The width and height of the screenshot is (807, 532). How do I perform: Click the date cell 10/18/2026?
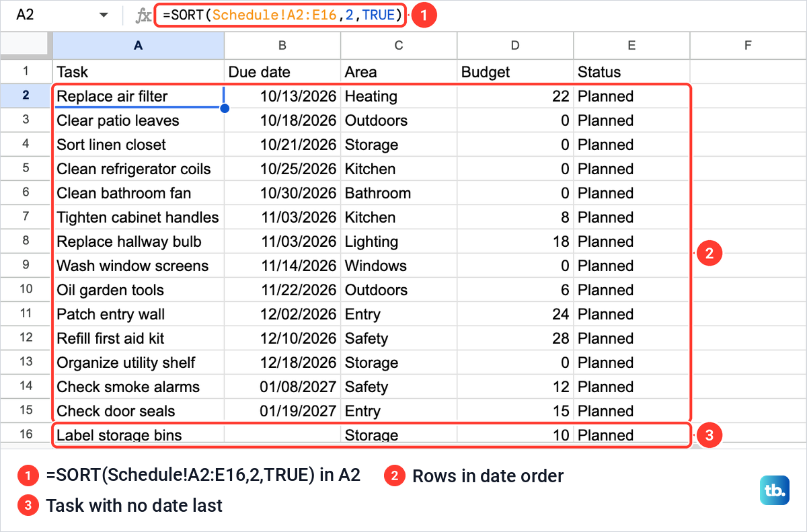tap(282, 120)
